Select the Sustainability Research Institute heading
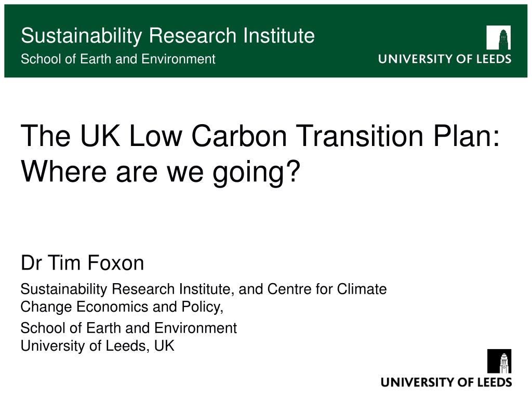Screen dimensions: 532x399 point(168,36)
